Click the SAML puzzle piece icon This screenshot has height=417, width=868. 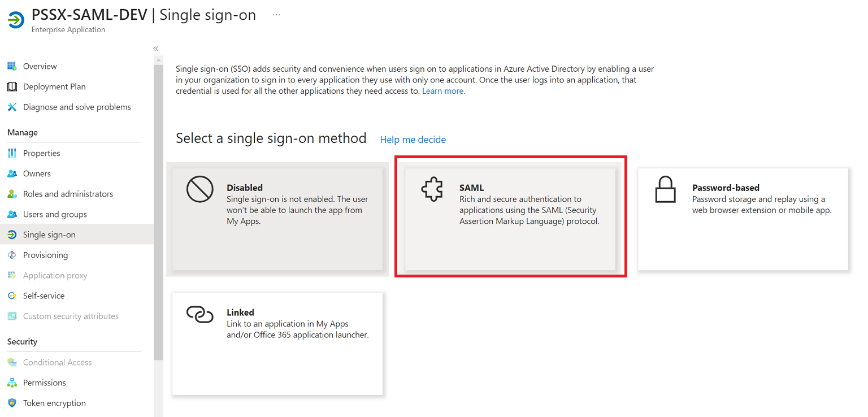point(432,190)
